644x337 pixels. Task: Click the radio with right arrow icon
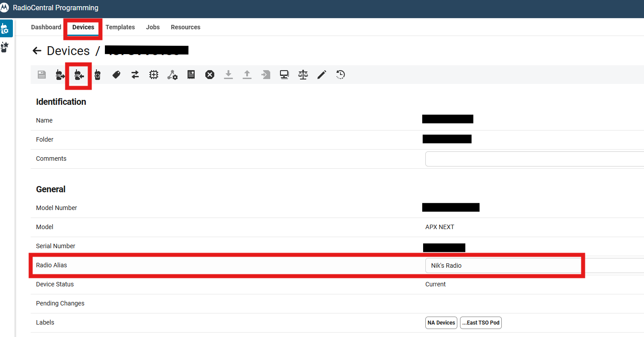point(60,75)
